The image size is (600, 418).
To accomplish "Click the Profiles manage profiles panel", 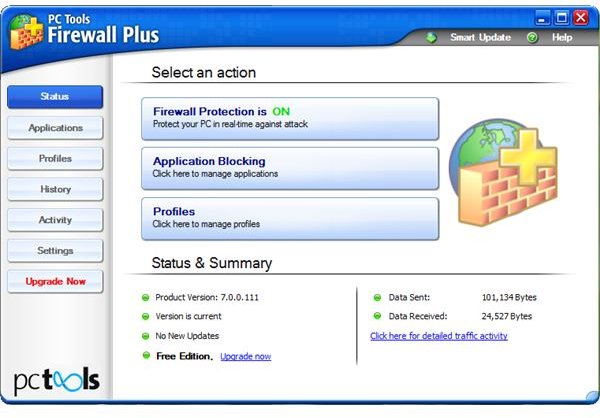I will (290, 219).
